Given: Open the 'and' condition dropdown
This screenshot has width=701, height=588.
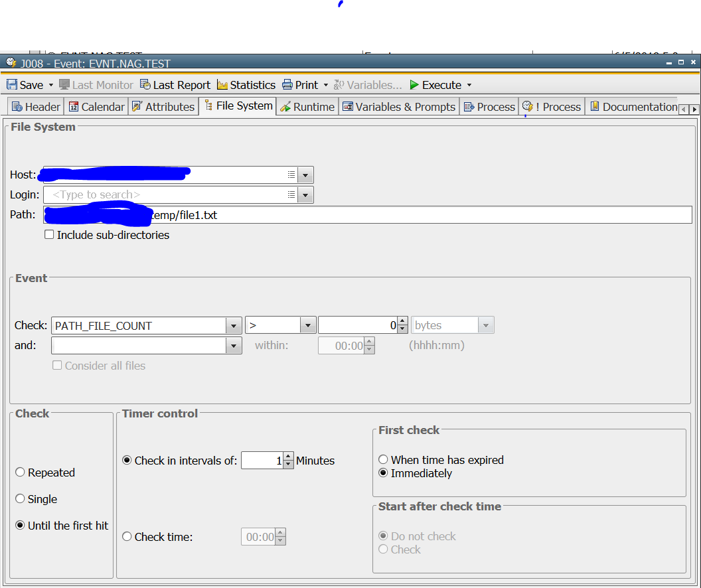Looking at the screenshot, I should tap(234, 345).
